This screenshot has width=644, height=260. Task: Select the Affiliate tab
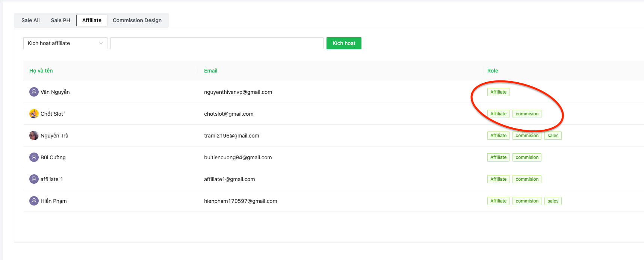pyautogui.click(x=92, y=20)
